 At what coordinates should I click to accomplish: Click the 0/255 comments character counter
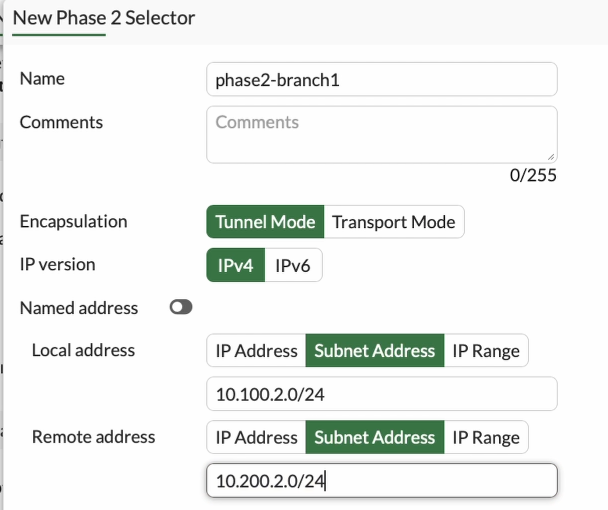(x=532, y=175)
